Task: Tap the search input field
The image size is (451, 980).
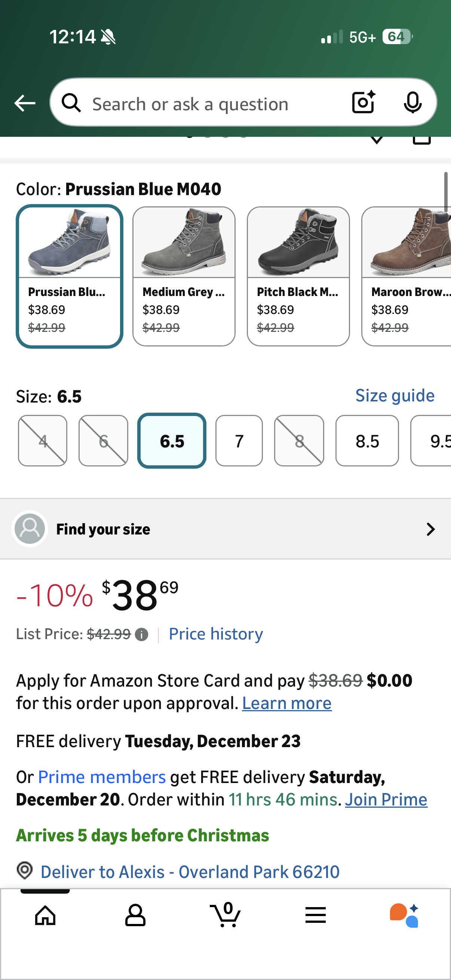Action: (213, 104)
